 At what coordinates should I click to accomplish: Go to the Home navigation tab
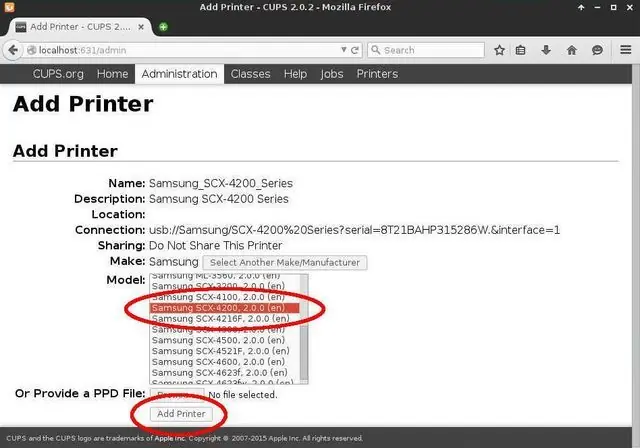click(112, 74)
